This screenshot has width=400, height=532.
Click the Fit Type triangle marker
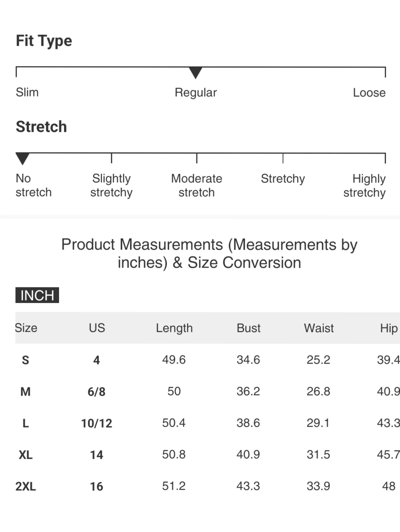(x=195, y=73)
